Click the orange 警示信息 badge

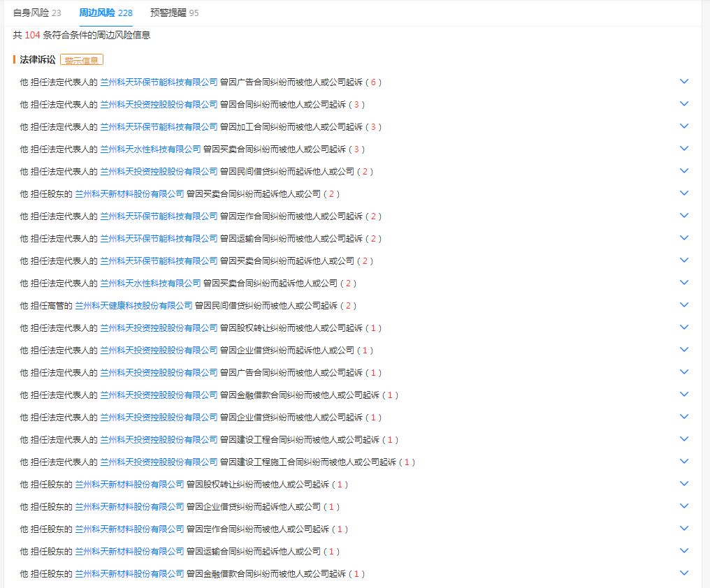coord(82,60)
